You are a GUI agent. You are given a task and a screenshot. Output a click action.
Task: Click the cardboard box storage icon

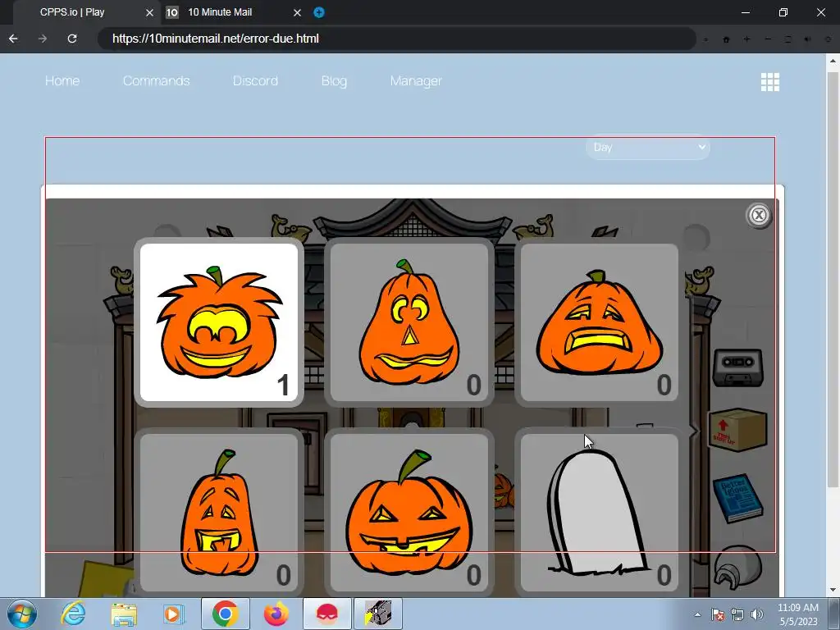(737, 430)
